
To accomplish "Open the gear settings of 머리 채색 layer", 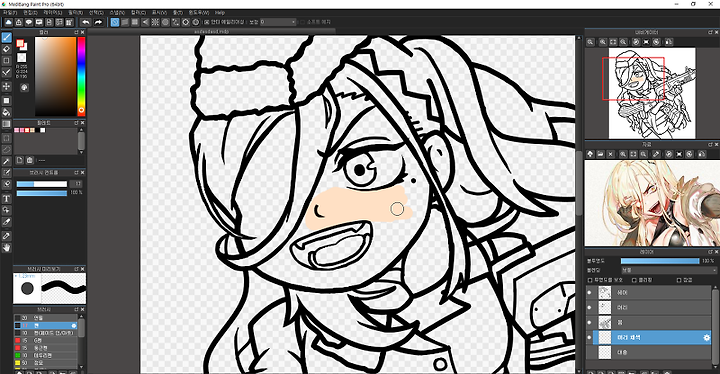I will point(707,338).
